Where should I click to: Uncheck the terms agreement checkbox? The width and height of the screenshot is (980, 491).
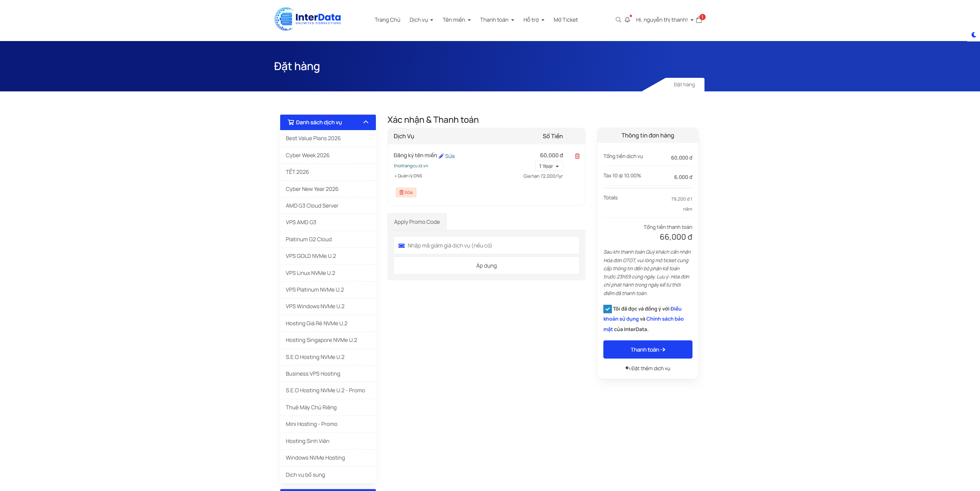607,309
